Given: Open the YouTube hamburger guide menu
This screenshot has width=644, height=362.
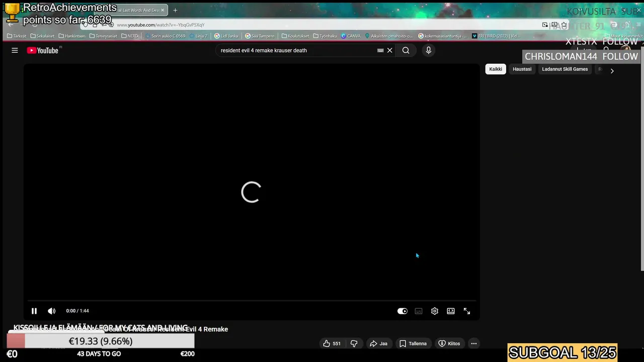Looking at the screenshot, I should pos(15,50).
